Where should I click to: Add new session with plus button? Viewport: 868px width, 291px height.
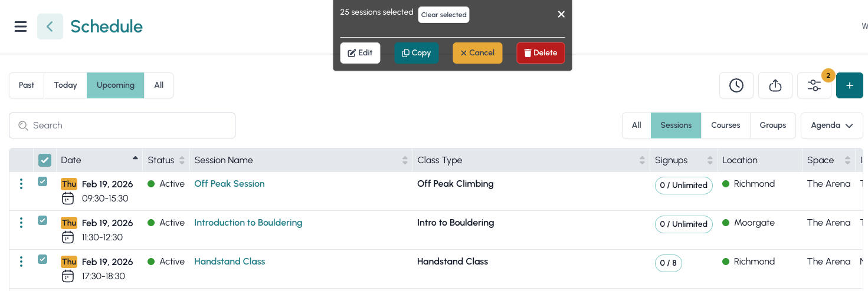(x=849, y=85)
